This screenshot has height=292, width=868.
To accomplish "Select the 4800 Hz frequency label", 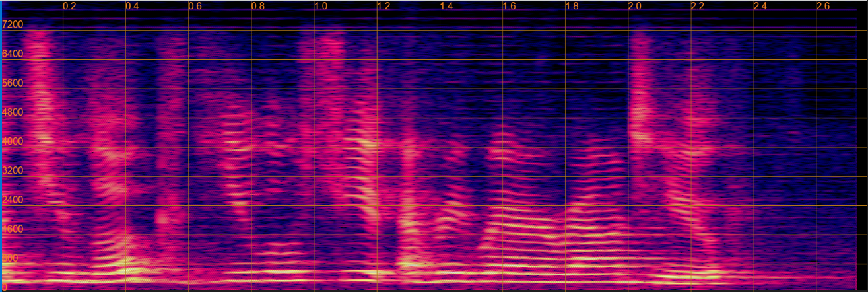I will 13,112.
